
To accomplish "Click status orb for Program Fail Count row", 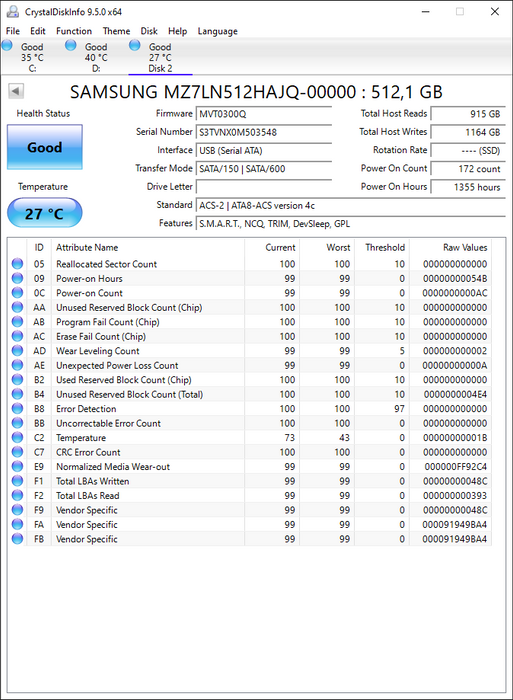I will tap(17, 322).
